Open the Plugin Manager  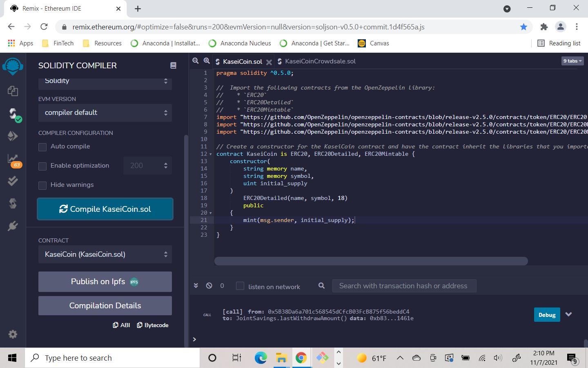(13, 226)
